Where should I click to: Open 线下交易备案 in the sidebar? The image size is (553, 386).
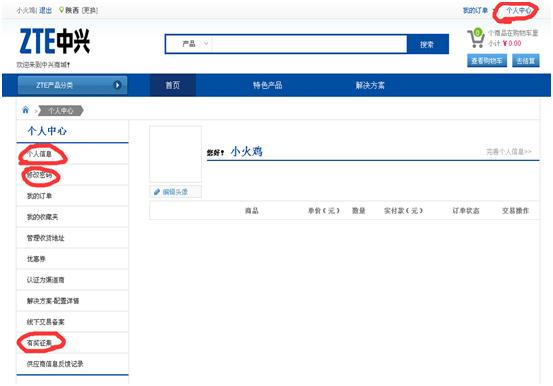(x=45, y=322)
